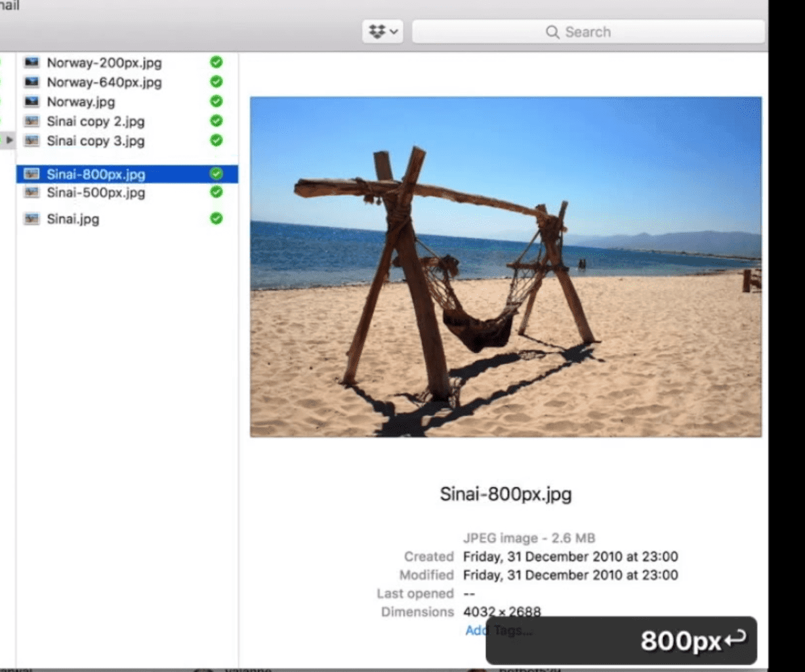Click sync checkmark beside Norway.jpg
Viewport: 805px width, 672px height.
click(216, 101)
